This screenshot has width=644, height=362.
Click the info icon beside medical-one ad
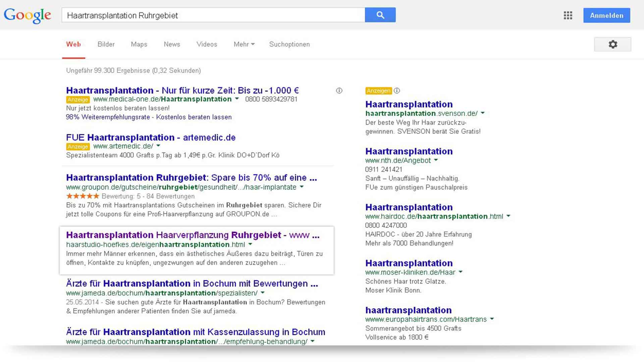[x=339, y=90]
